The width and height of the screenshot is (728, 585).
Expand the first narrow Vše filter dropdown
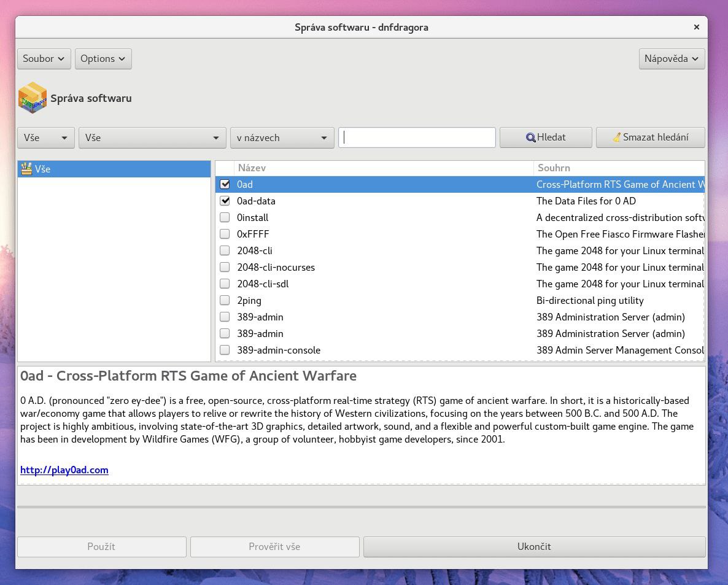46,138
